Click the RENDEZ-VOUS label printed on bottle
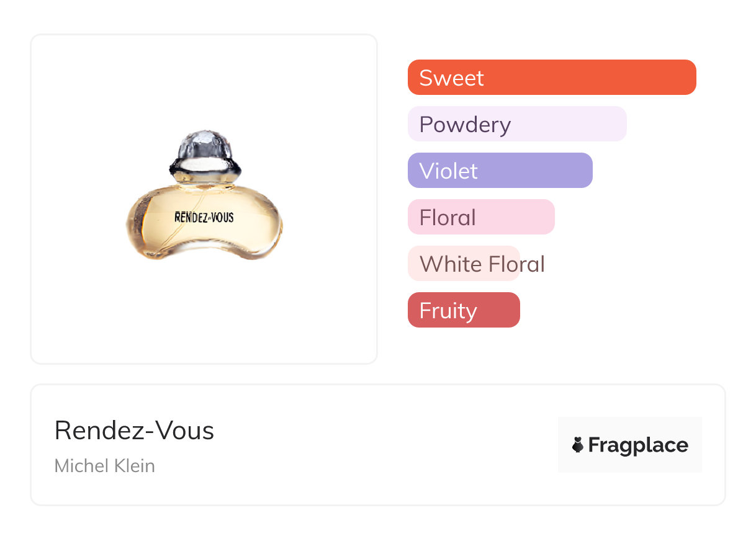The height and width of the screenshot is (536, 756). 204,217
